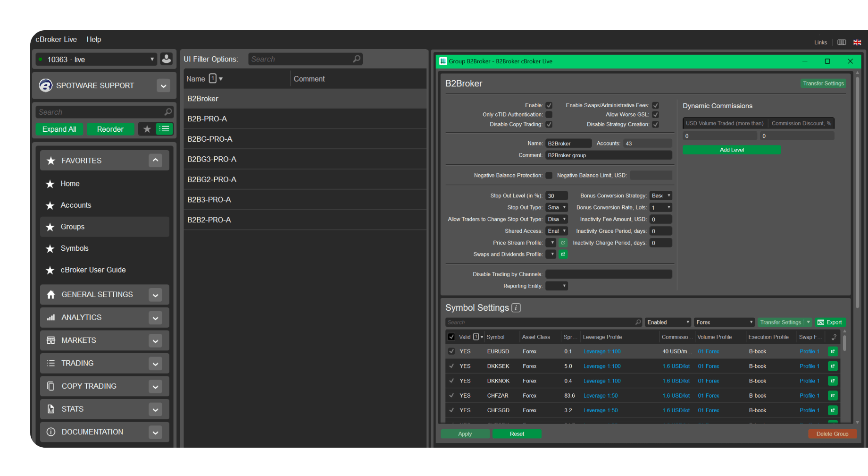Expand the Spotware Support chevron
868x476 pixels.
tap(163, 86)
